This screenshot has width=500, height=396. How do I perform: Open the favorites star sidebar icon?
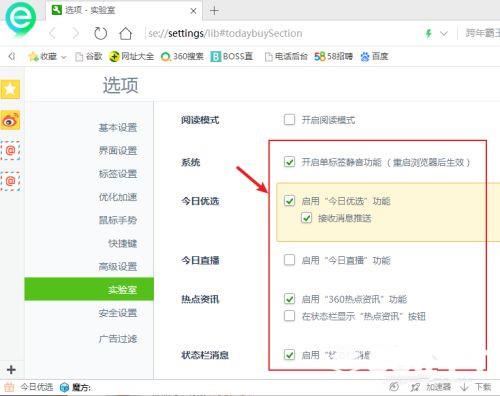coord(10,89)
